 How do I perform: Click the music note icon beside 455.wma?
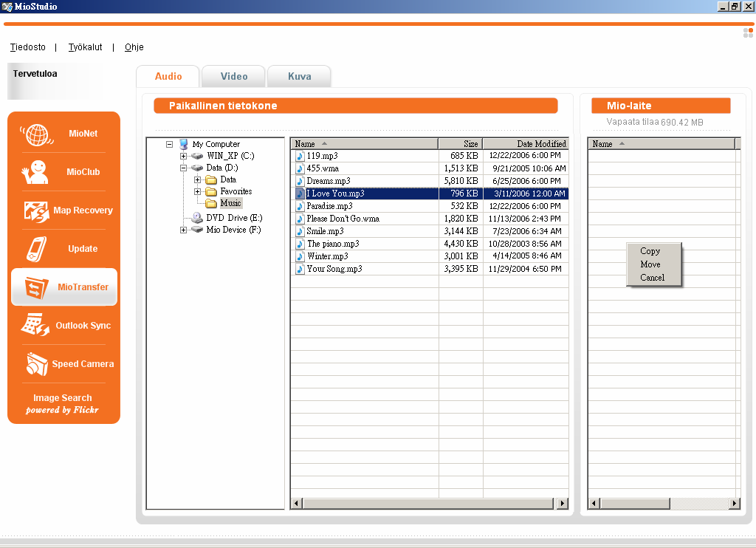(x=300, y=168)
